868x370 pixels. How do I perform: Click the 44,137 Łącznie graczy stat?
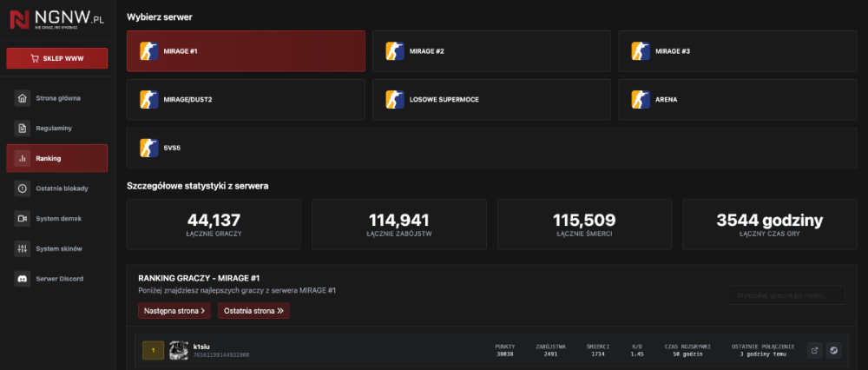coord(214,224)
